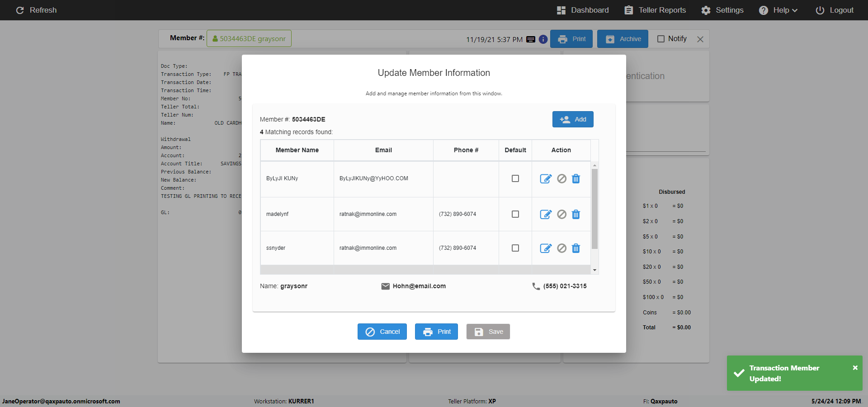Viewport: 868px width, 407px height.
Task: Check the Default box for madelynf
Action: (x=515, y=214)
